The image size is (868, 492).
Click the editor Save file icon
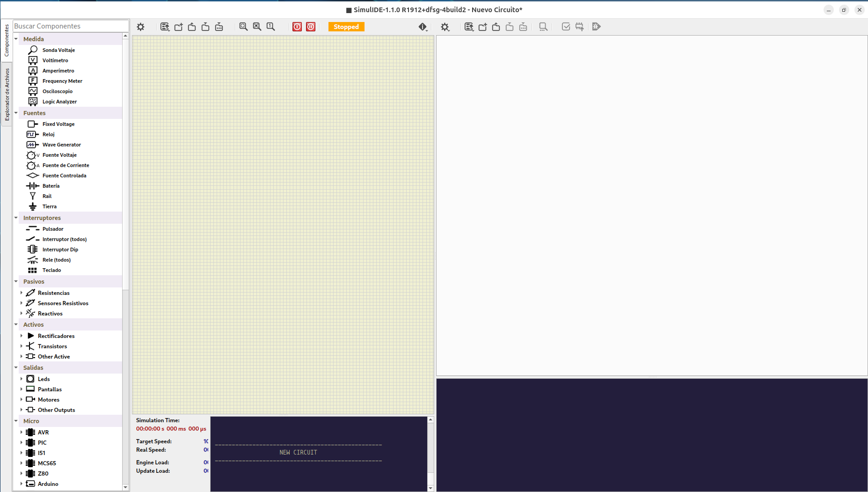coord(510,27)
